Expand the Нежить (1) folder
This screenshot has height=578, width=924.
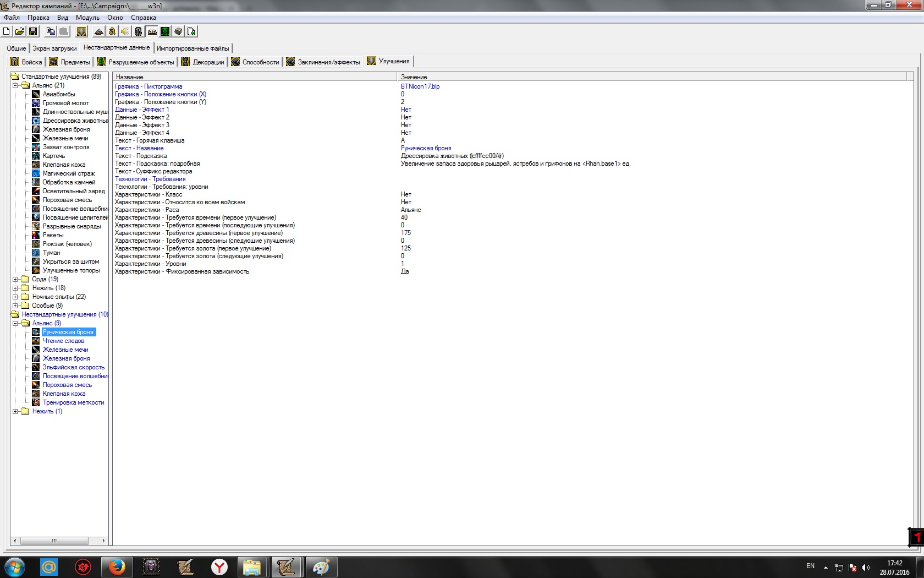click(x=15, y=411)
